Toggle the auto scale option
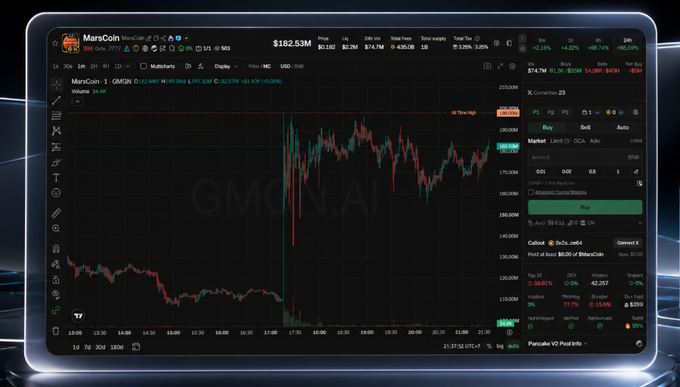Viewport: 680px width, 387px height. coord(513,346)
